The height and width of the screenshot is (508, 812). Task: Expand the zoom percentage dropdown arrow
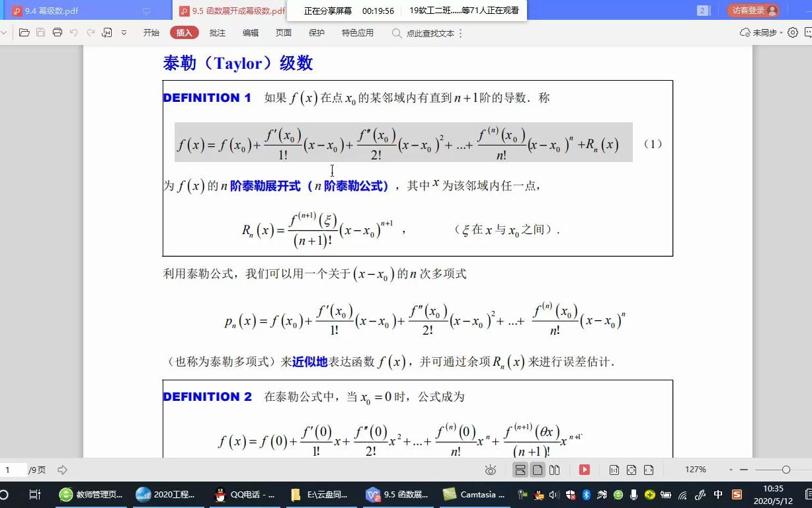[x=730, y=469]
